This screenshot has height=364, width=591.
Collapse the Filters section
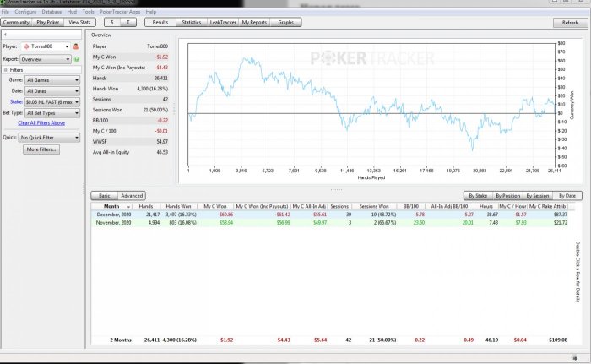click(x=6, y=70)
